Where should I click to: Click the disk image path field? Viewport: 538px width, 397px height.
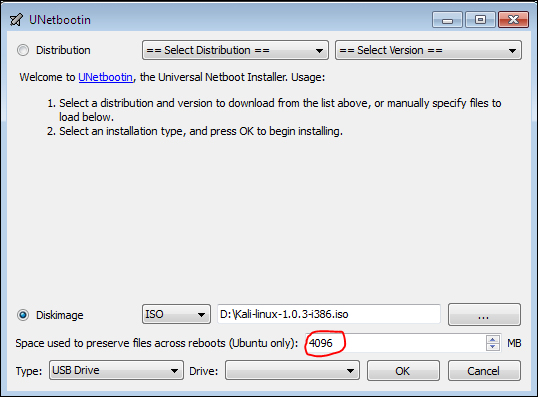pos(329,314)
